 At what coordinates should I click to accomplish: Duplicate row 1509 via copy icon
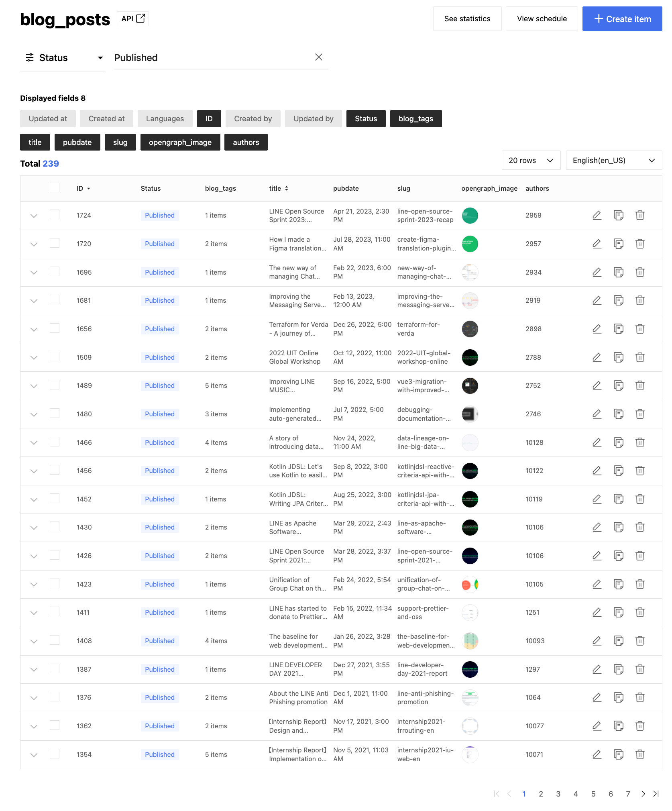(619, 357)
